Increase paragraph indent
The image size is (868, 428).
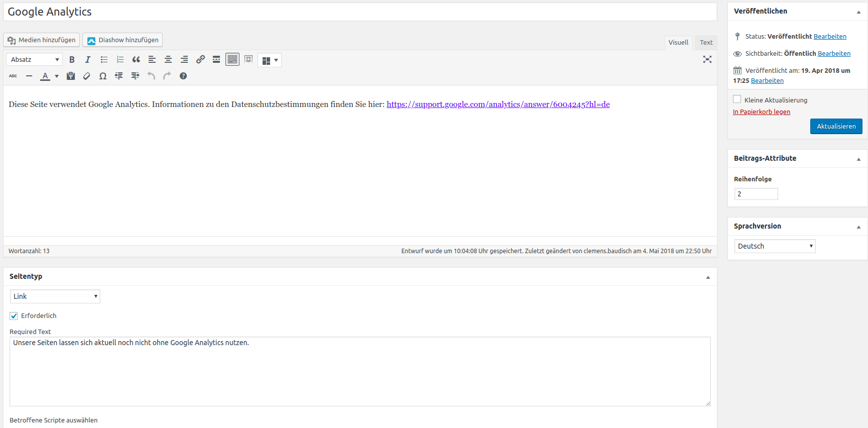(135, 76)
